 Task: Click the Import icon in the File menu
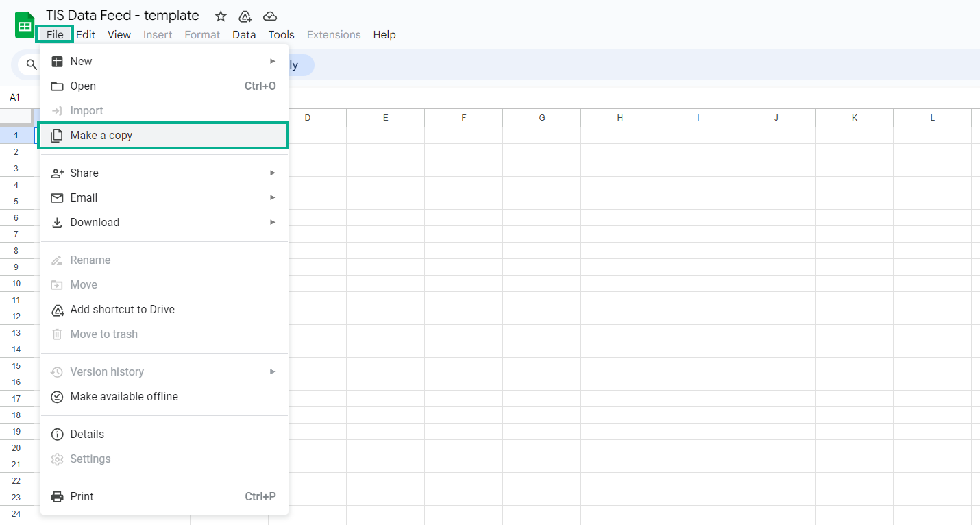coord(56,110)
